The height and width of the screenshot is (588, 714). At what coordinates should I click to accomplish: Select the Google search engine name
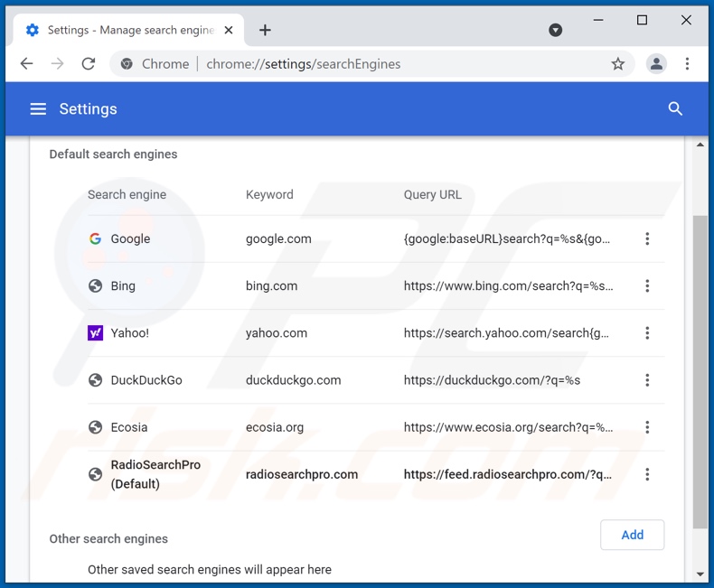point(130,239)
